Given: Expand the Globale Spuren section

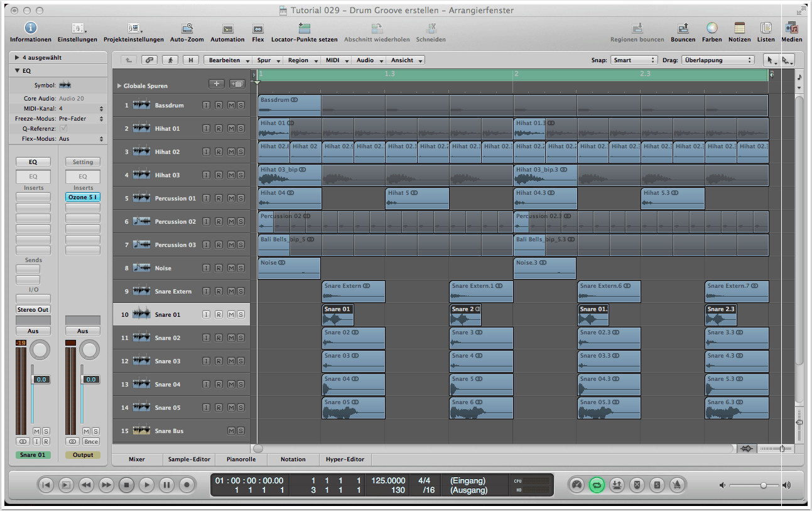Looking at the screenshot, I should (x=119, y=85).
